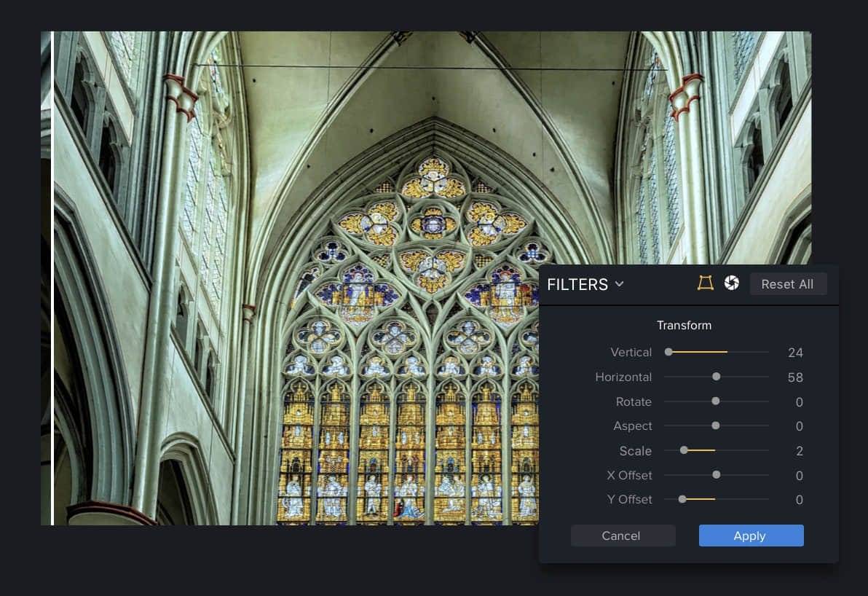The height and width of the screenshot is (596, 868).
Task: Click the X Offset value 0
Action: click(x=800, y=476)
